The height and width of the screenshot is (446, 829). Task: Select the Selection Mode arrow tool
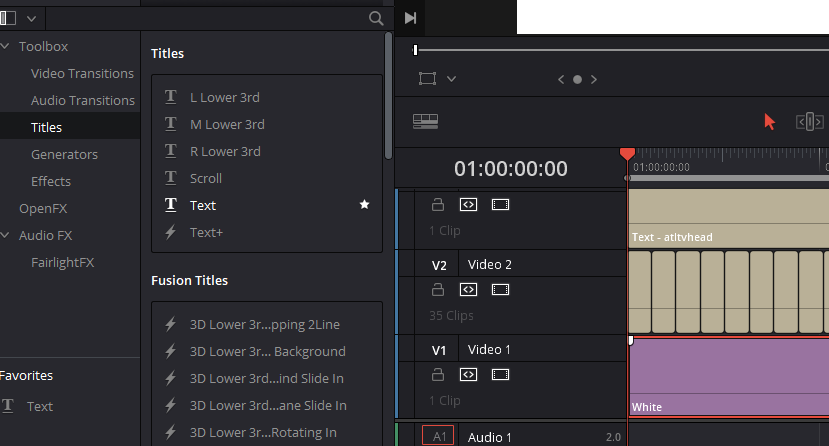769,121
